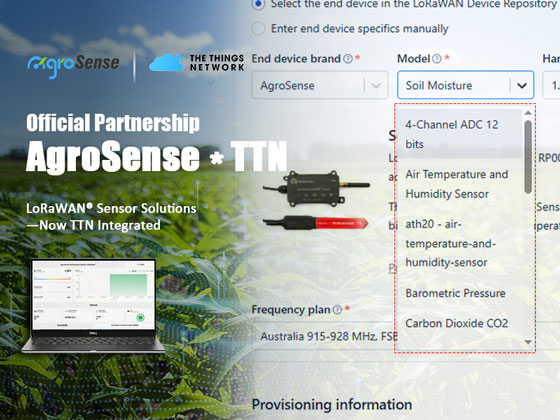Click The Things Network cloud logo
This screenshot has width=560, height=420.
166,62
